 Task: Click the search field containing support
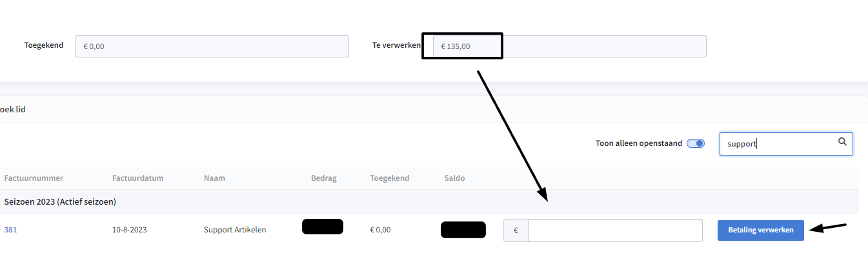[786, 144]
